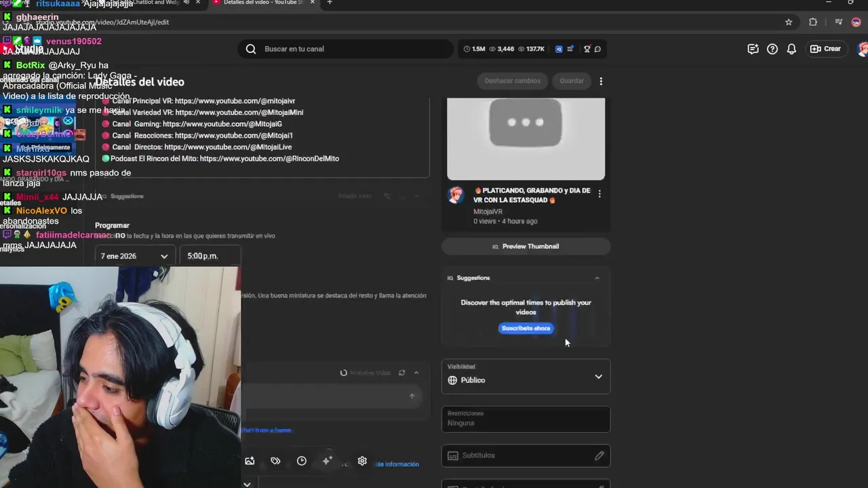Open the help question mark icon

pos(772,49)
